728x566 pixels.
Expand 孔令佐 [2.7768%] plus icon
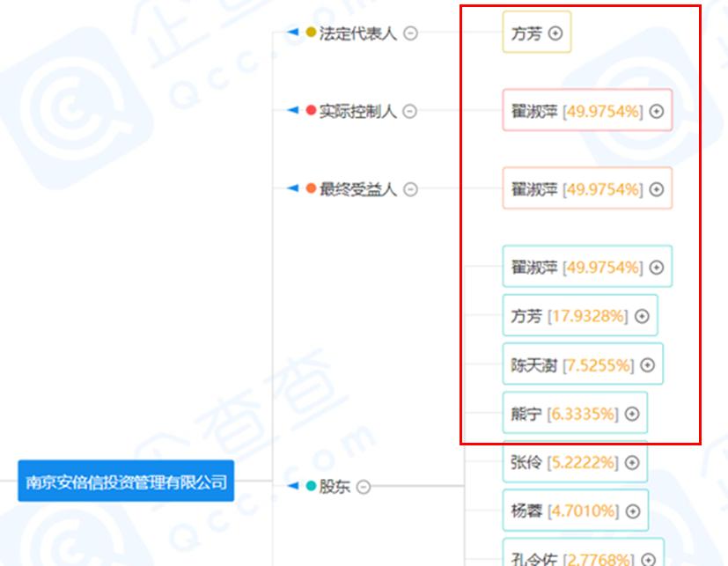[x=648, y=560]
